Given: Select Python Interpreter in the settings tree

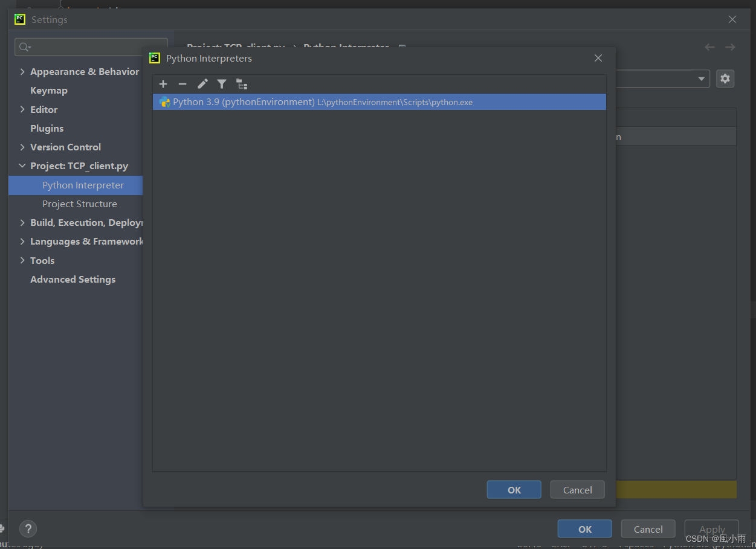Looking at the screenshot, I should 76,185.
